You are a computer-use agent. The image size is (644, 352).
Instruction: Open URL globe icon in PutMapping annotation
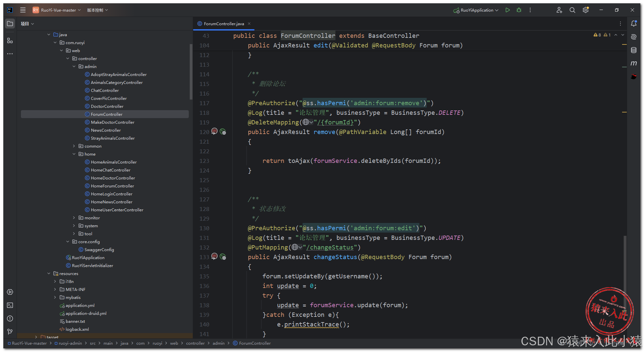tap(297, 247)
